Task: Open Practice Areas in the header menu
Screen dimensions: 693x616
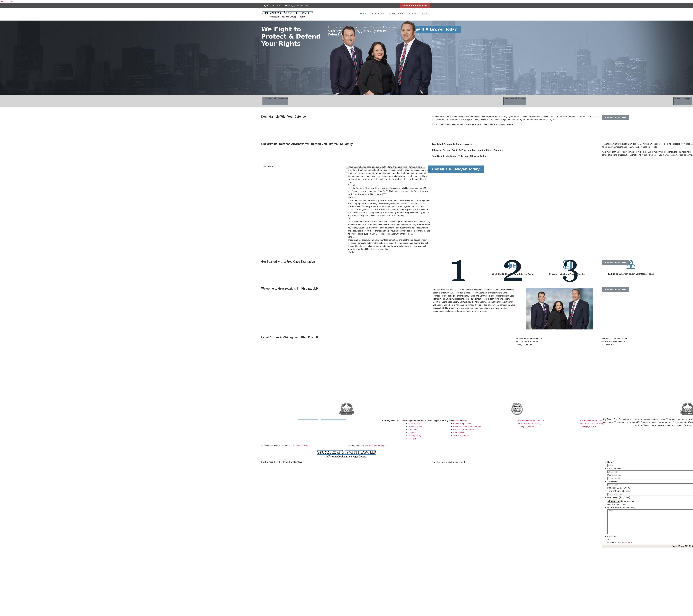Action: 396,14
